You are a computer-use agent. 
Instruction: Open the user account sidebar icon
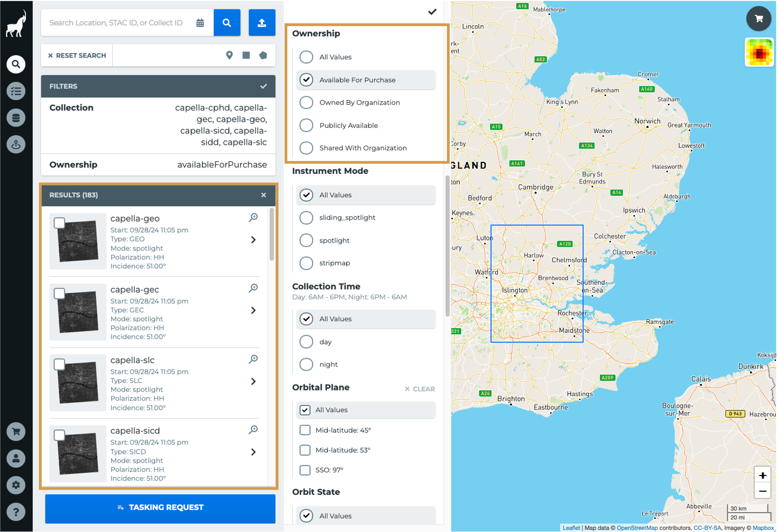[x=16, y=458]
